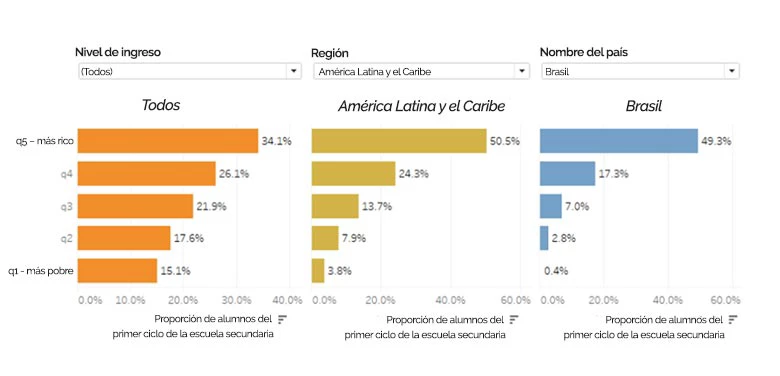Open the Región dropdown arrow
Viewport: 780px width, 376px height.
pyautogui.click(x=521, y=71)
